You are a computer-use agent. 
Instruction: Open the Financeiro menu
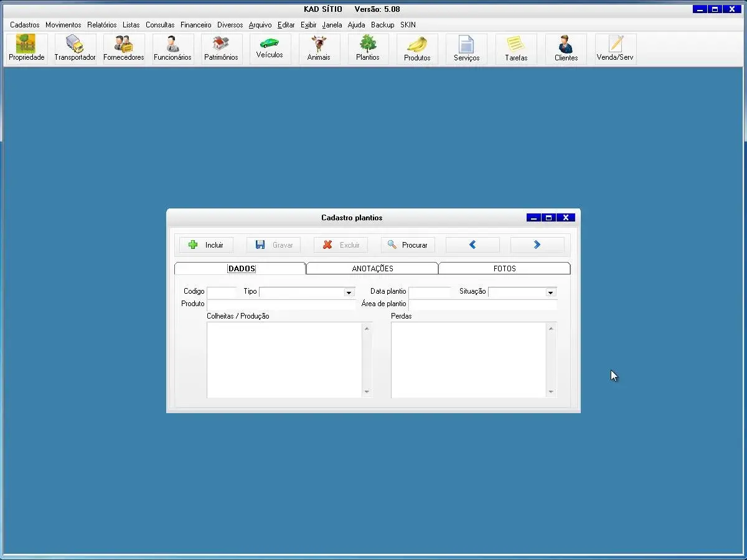[196, 25]
